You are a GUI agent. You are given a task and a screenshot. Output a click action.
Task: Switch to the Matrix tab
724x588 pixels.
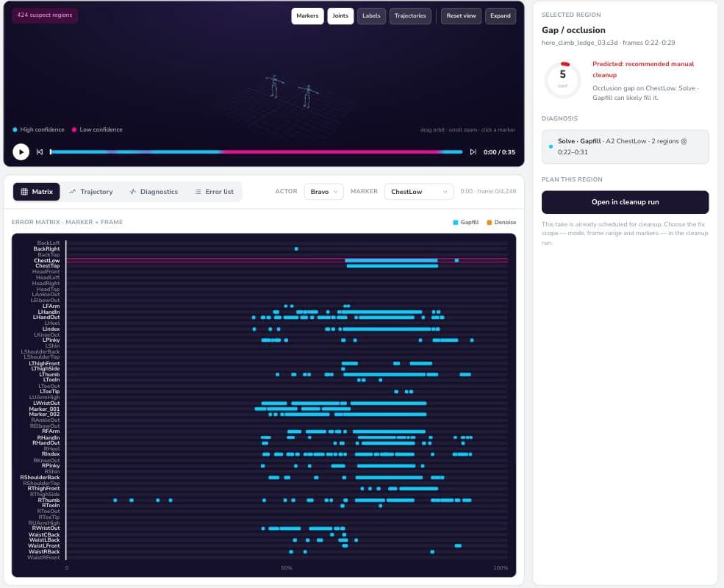pos(37,192)
